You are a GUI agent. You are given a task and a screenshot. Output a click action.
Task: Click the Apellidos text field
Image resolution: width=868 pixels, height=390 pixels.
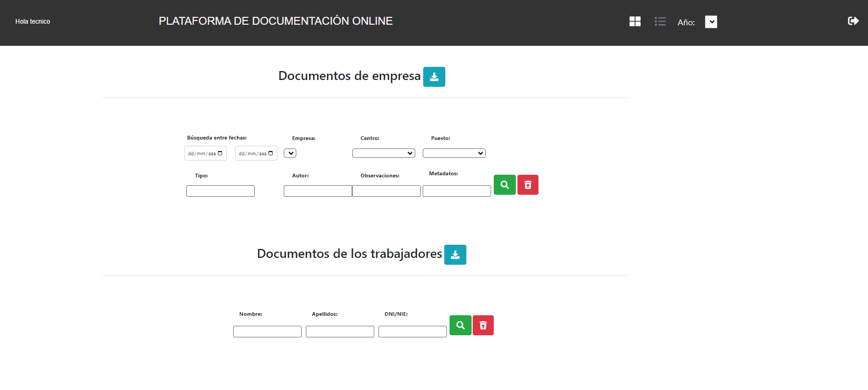click(x=340, y=332)
